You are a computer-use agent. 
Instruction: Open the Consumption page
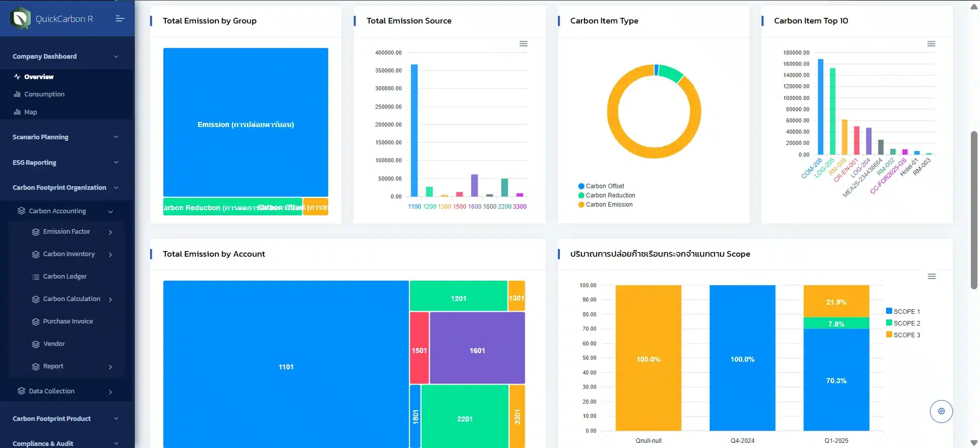pos(44,94)
